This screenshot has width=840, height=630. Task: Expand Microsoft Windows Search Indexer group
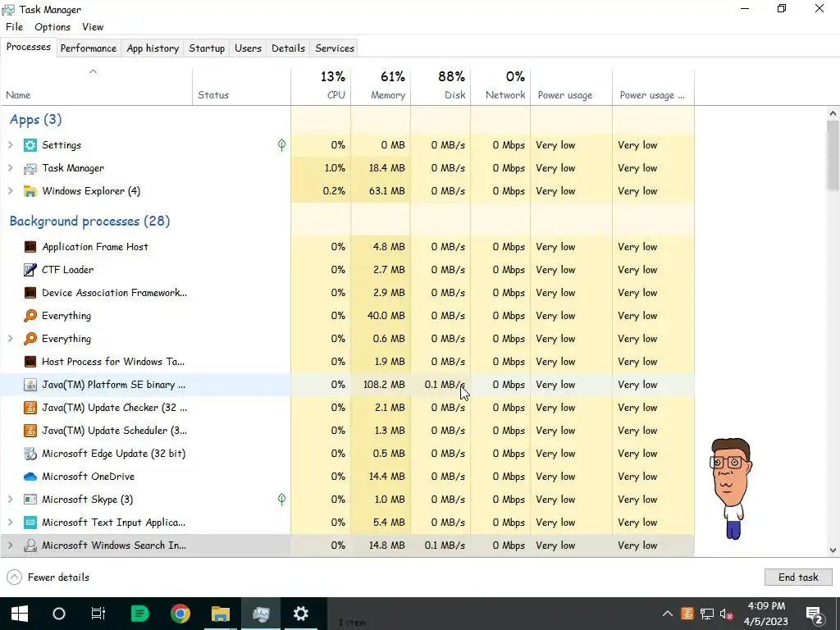click(x=10, y=546)
